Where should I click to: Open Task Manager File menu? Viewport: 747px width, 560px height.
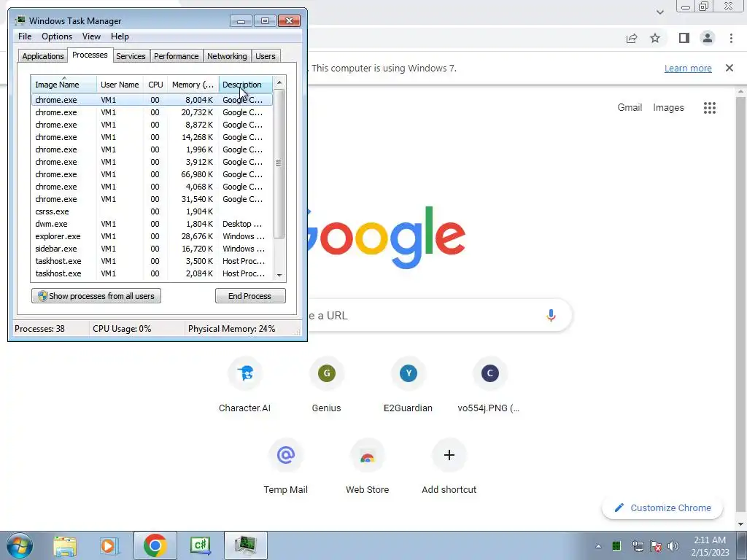click(25, 36)
